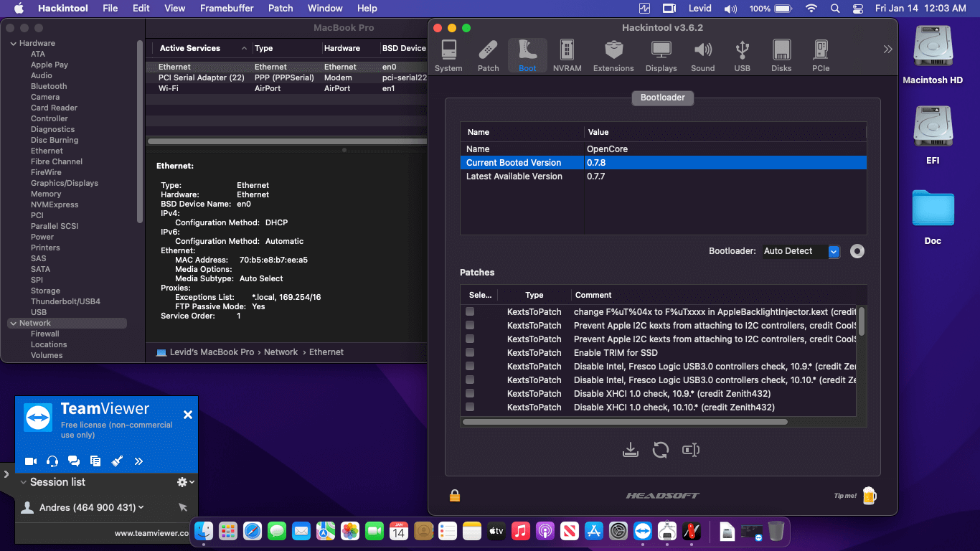Toggle checkbox for Enable TRIM for SSD
Image resolution: width=980 pixels, height=551 pixels.
coord(470,352)
